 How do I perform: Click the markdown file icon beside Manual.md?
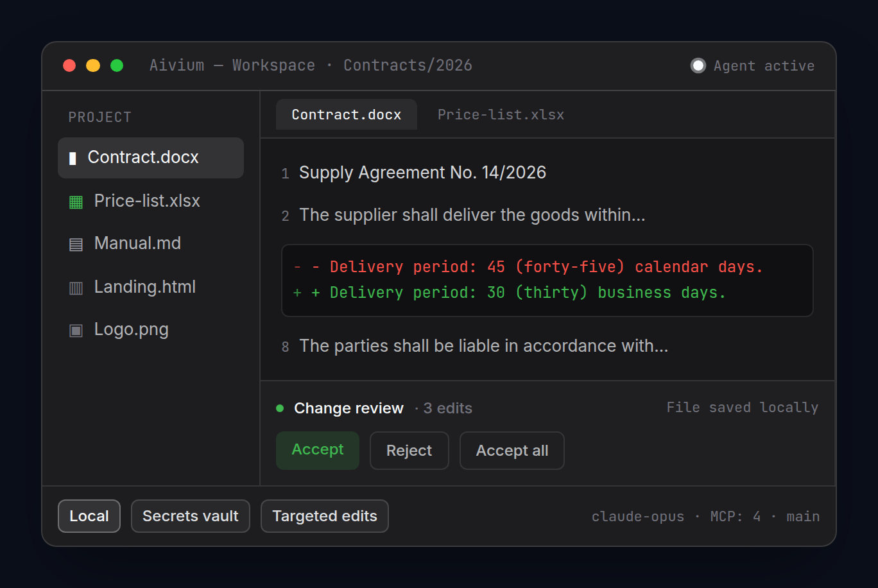click(76, 244)
